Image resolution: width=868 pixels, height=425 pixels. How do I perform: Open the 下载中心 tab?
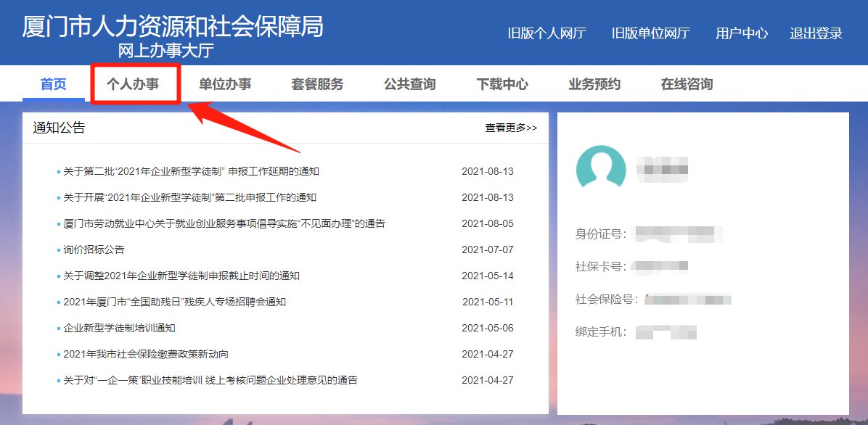(502, 84)
